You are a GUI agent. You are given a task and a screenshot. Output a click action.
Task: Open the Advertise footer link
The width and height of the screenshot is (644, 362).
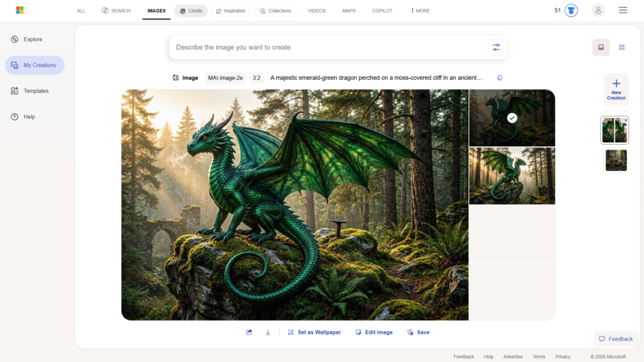click(x=513, y=357)
